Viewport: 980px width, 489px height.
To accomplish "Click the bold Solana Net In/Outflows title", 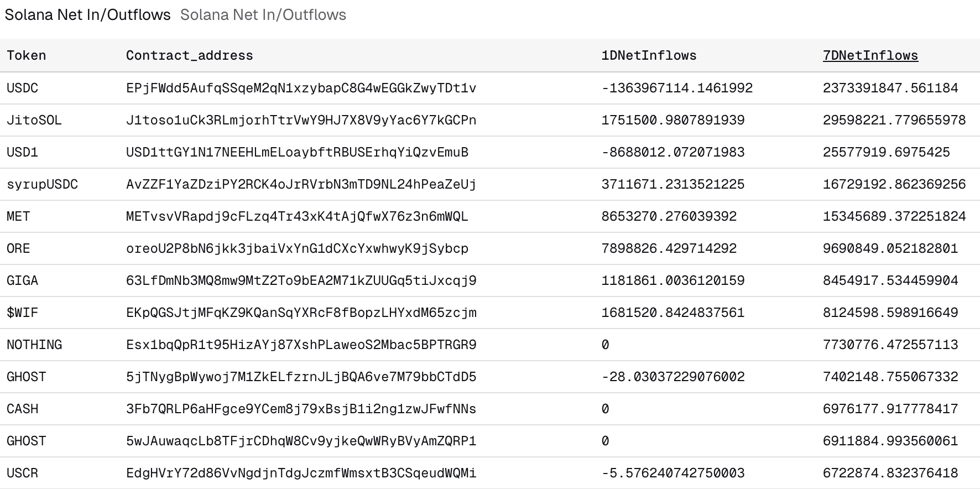I will pyautogui.click(x=88, y=15).
